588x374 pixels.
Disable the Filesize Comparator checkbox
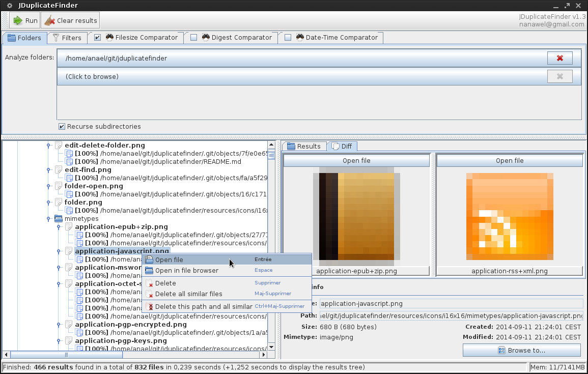[98, 38]
